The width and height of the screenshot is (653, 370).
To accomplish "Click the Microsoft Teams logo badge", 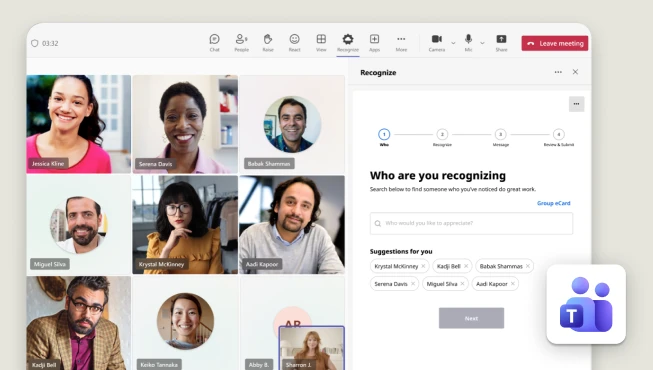I will click(586, 304).
